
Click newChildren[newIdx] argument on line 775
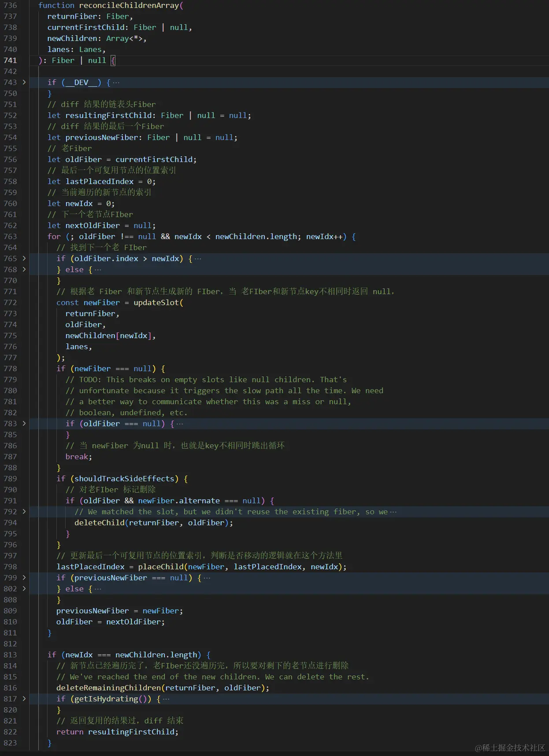(x=108, y=336)
